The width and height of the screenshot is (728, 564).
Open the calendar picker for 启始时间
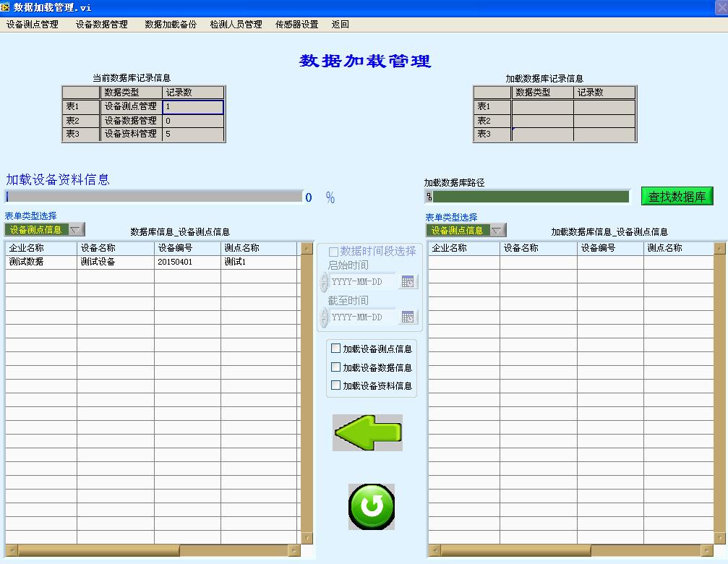coord(408,281)
